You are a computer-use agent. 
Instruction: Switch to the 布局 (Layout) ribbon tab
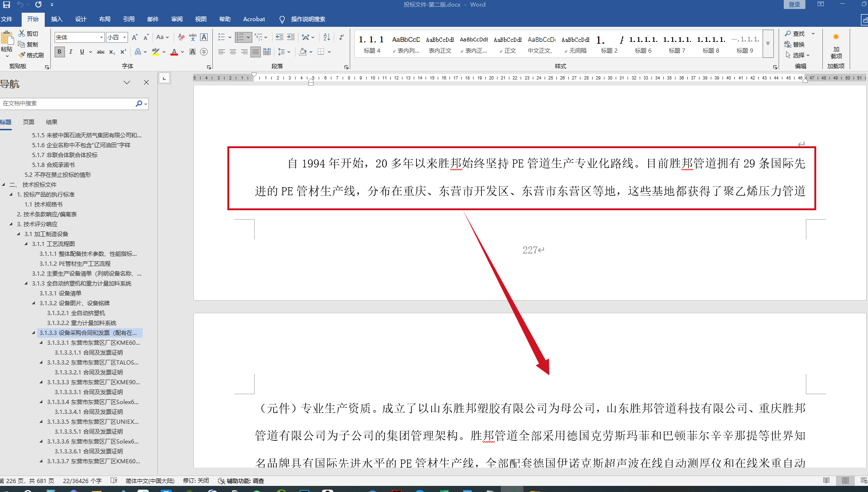pyautogui.click(x=104, y=19)
